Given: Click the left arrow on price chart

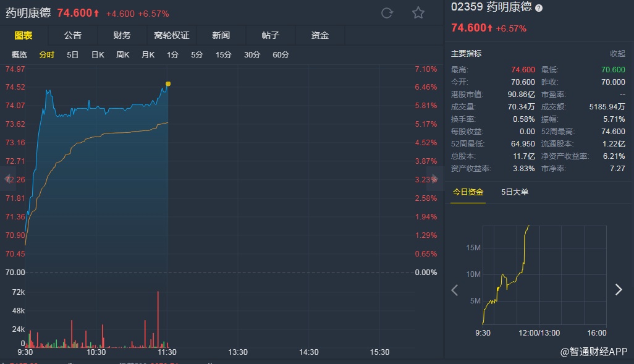Looking at the screenshot, I should [x=9, y=179].
